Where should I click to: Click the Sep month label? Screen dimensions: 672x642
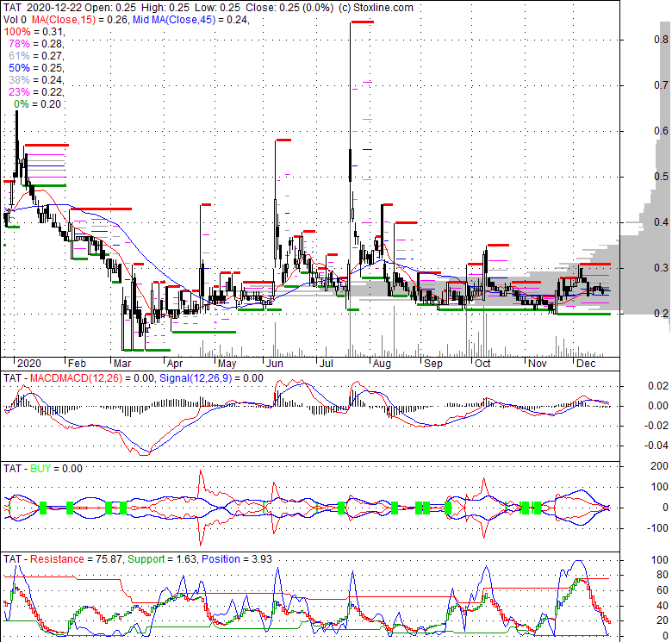pos(433,364)
